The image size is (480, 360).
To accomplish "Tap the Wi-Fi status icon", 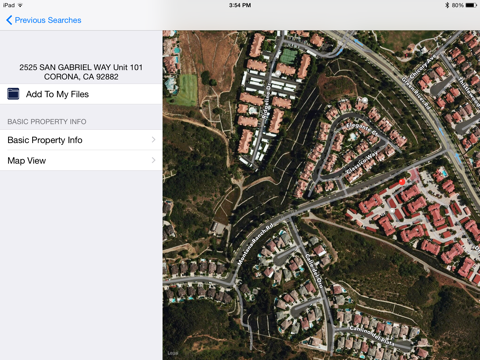I will [x=20, y=5].
